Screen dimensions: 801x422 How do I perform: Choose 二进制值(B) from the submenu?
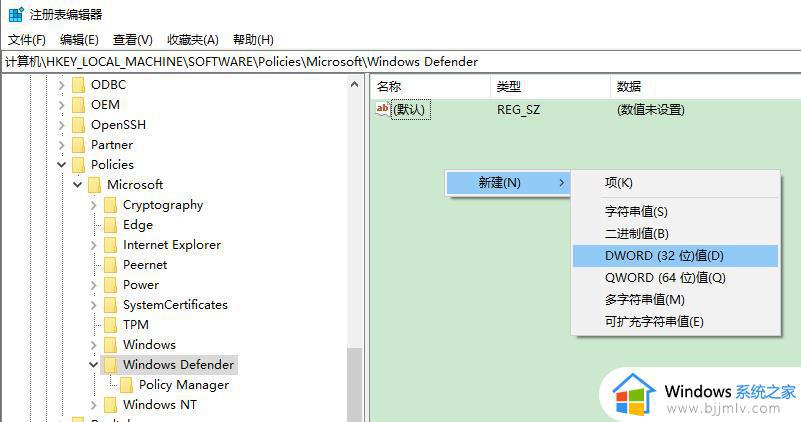point(675,233)
